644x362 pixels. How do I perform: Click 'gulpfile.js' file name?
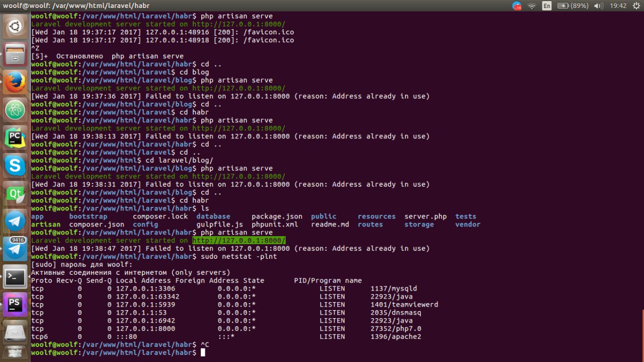tap(220, 224)
